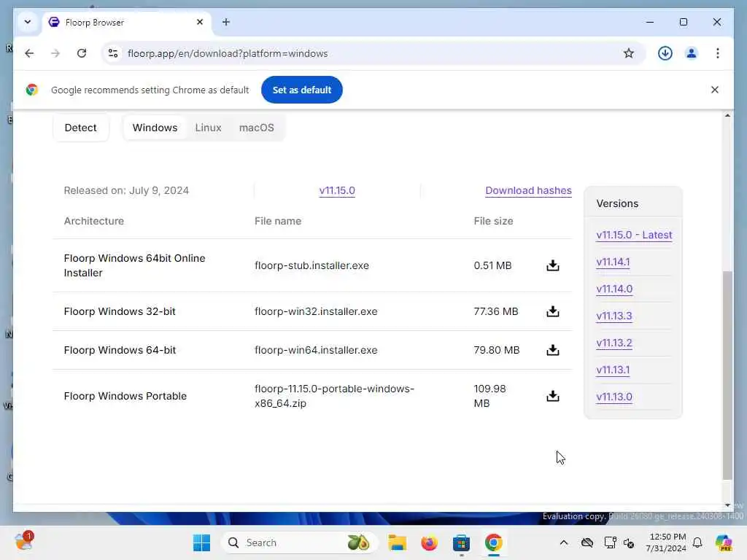Click floorp-win64.installer.exe file name
The height and width of the screenshot is (560, 747).
[x=316, y=350]
